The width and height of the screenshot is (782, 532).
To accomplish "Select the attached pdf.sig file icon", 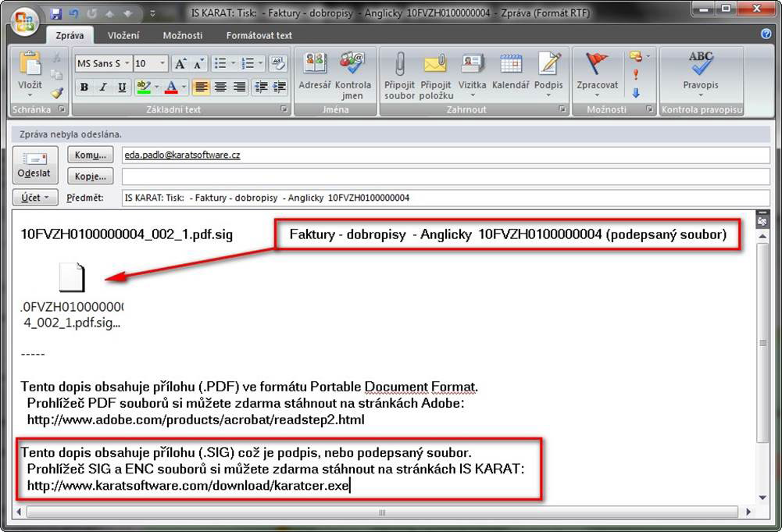I will (73, 277).
